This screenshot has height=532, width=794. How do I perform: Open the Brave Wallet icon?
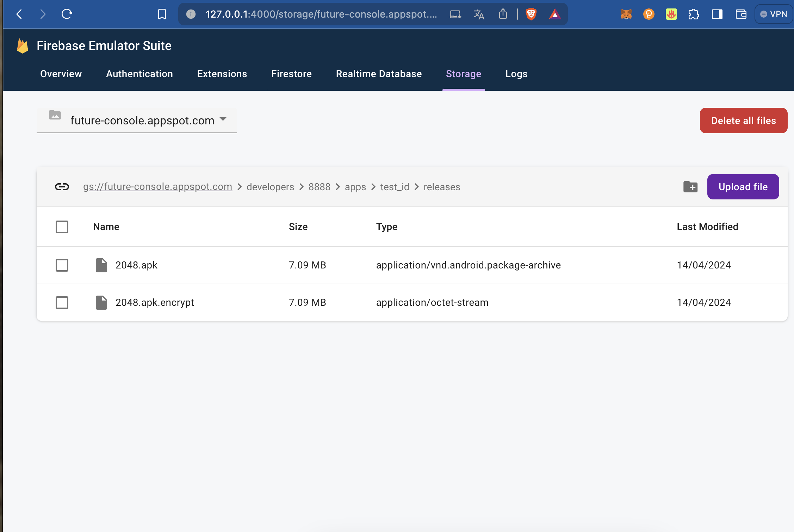coord(741,14)
